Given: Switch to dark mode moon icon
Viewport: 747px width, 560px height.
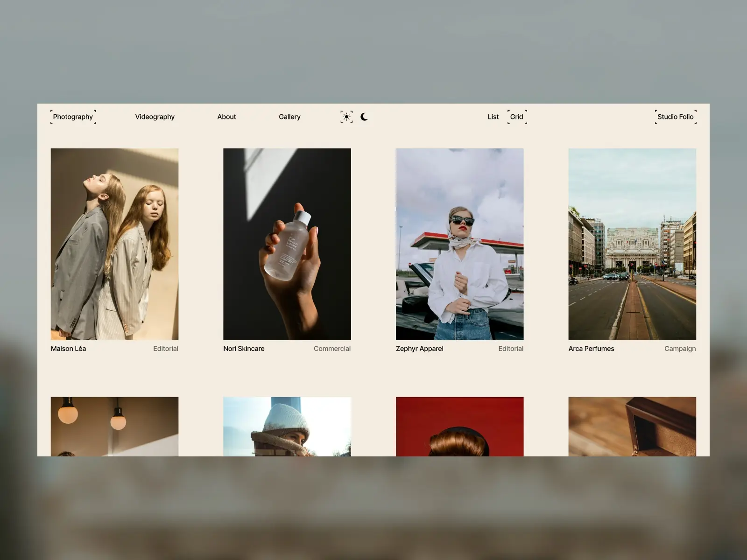Looking at the screenshot, I should [x=364, y=117].
